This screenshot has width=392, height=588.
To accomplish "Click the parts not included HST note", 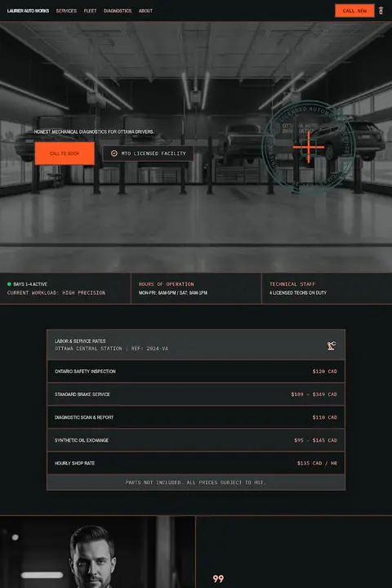I will click(x=196, y=483).
